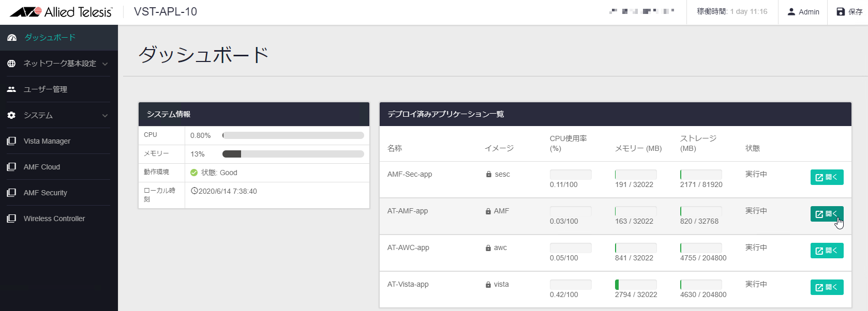This screenshot has height=311, width=868.
Task: Click the Admin account button
Action: pos(803,12)
